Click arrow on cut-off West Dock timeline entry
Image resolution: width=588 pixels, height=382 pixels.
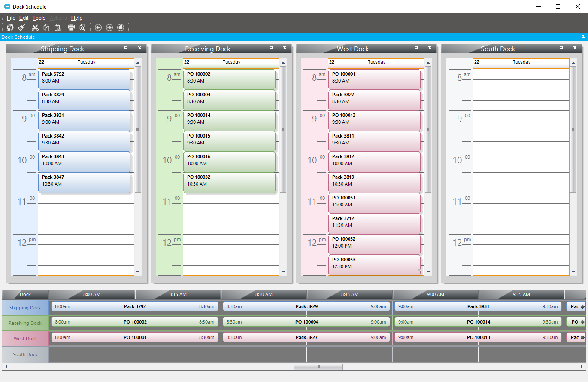coord(582,338)
